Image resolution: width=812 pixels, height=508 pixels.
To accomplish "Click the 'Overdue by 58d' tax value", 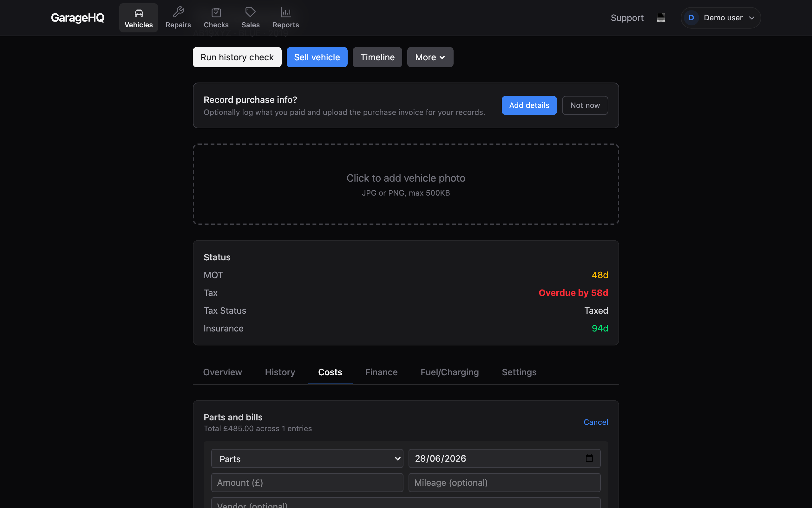I will pyautogui.click(x=573, y=293).
